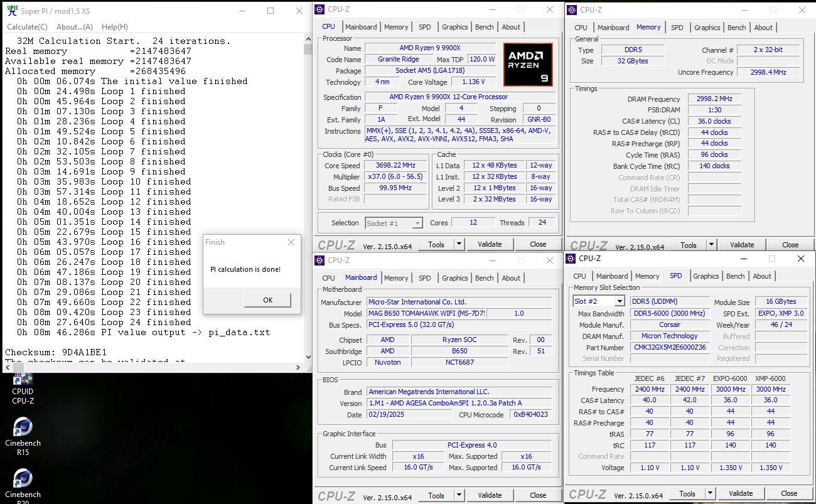Open the Help(H) menu in Super PI
816x504 pixels.
(x=114, y=27)
